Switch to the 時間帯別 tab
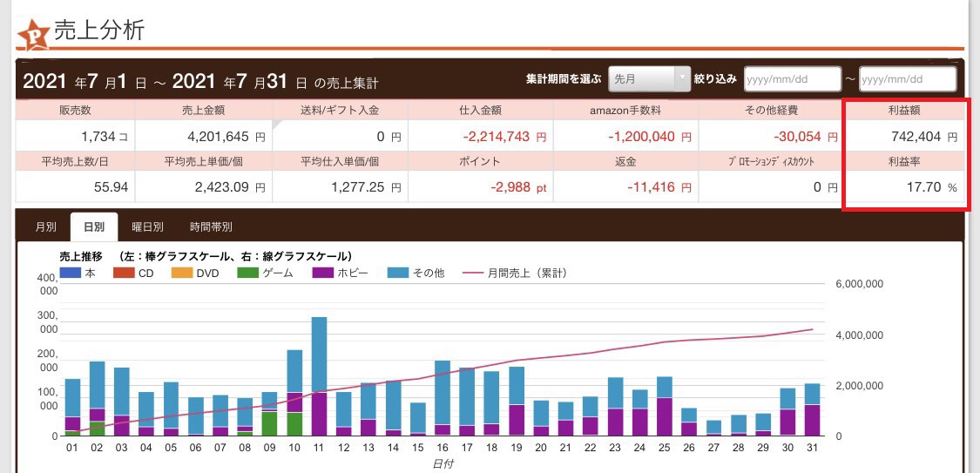The width and height of the screenshot is (980, 473). (211, 226)
